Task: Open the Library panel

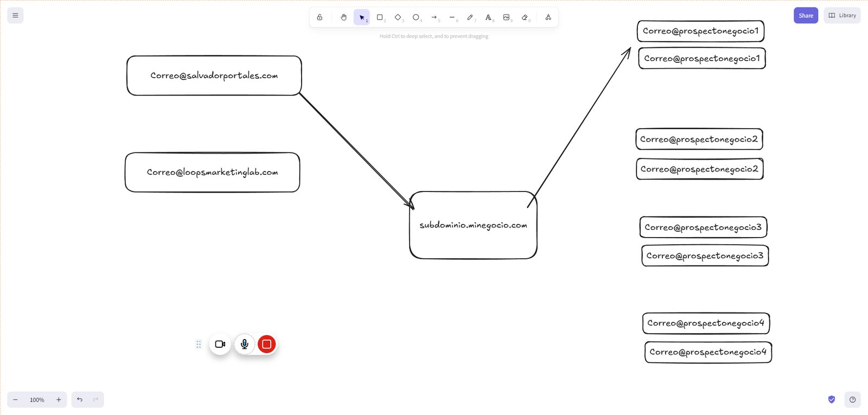Action: coord(842,15)
